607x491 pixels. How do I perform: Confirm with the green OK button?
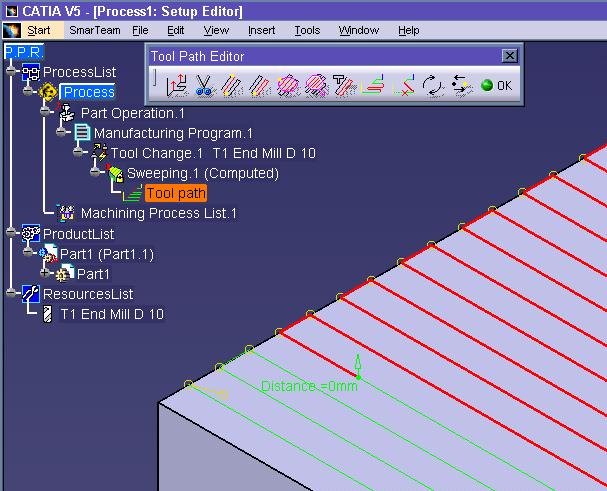(497, 85)
